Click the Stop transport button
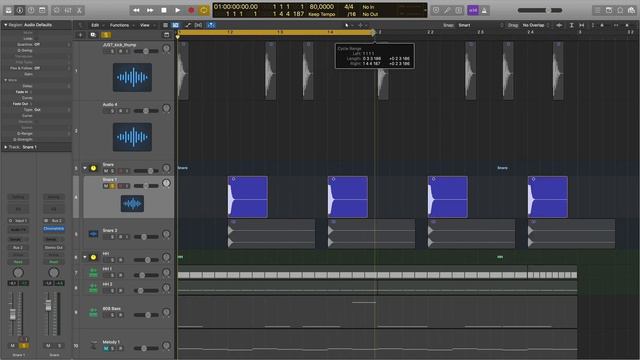This screenshot has height=360, width=640. click(164, 10)
